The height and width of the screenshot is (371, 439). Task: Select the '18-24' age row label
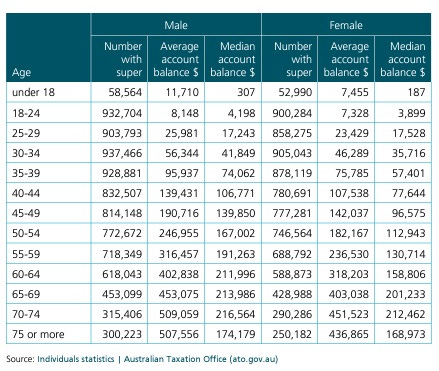point(26,113)
